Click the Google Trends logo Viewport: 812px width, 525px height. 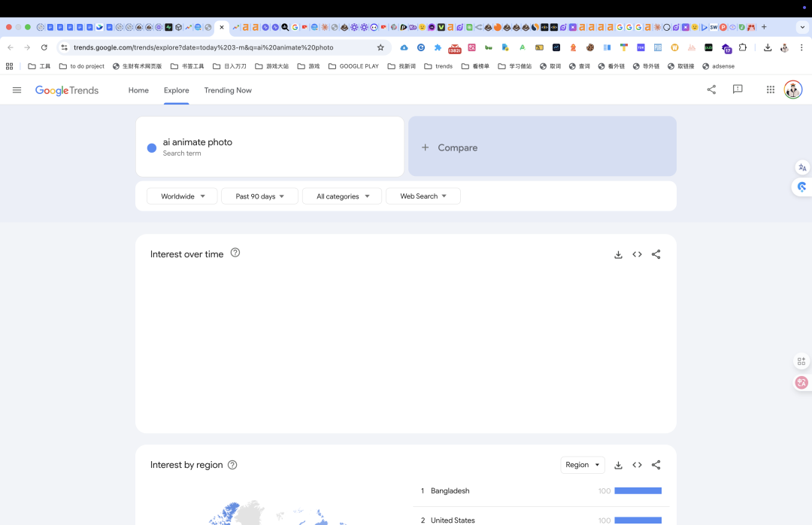67,90
